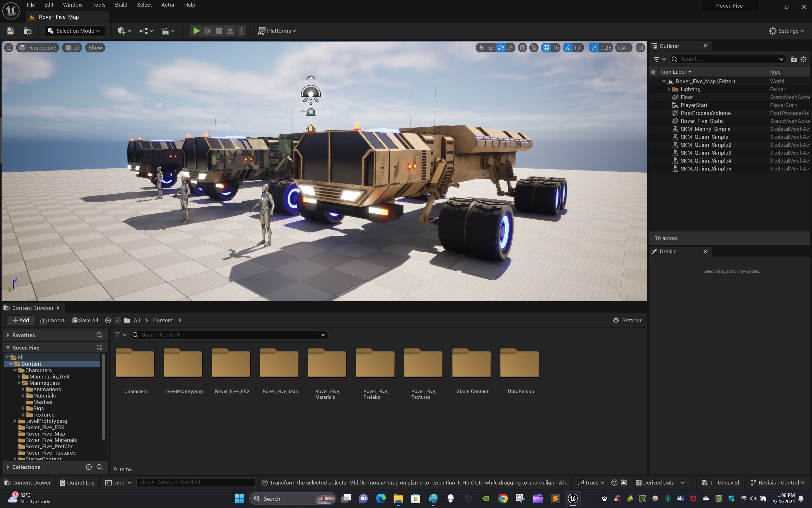
Task: Open the Window menu
Action: click(x=73, y=5)
